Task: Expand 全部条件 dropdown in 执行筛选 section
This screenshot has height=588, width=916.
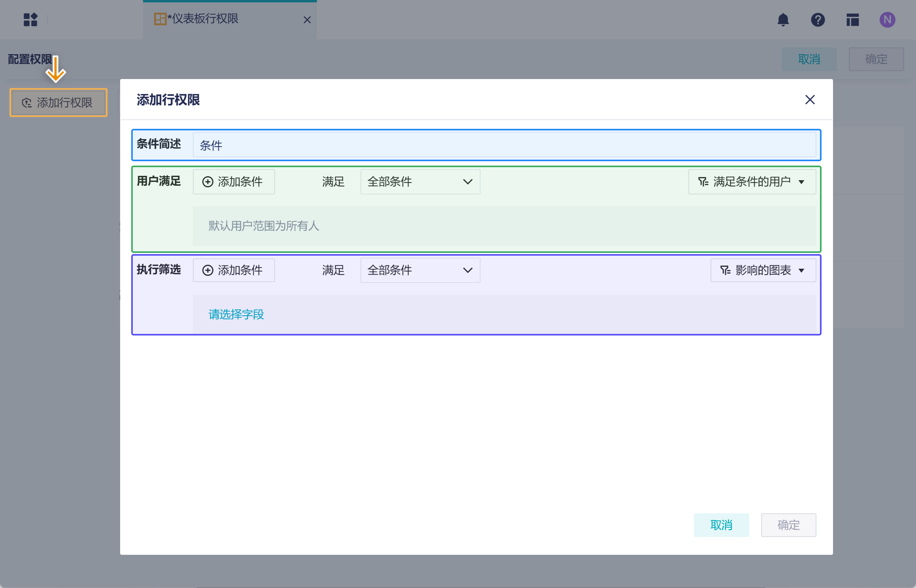Action: click(420, 270)
